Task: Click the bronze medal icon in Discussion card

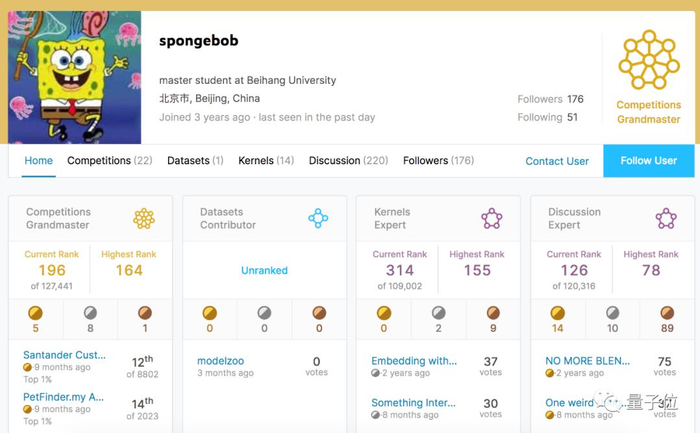Action: pos(666,313)
